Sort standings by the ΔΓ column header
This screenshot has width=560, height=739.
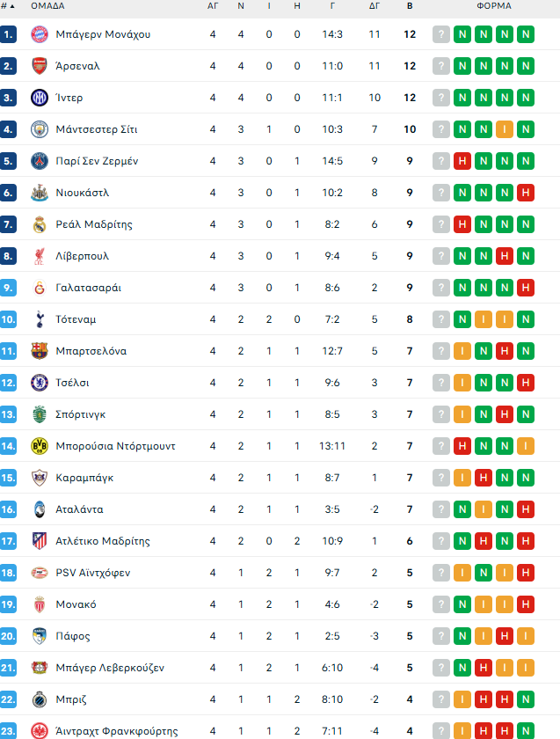point(375,5)
